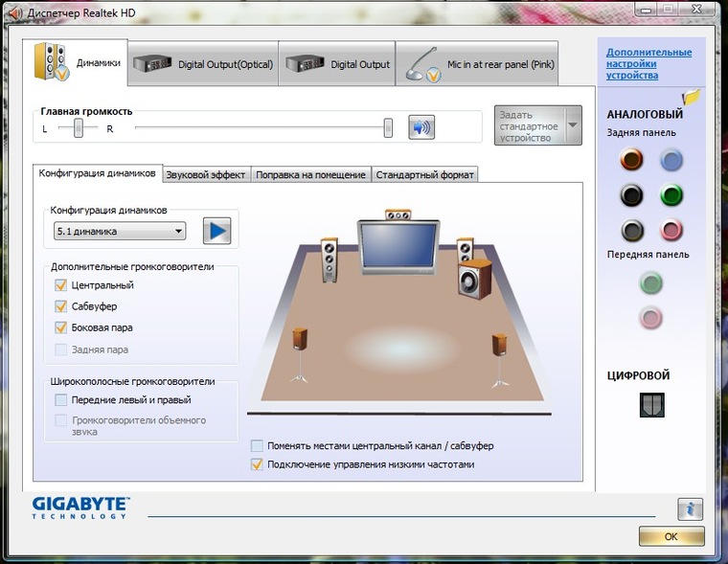The image size is (728, 564).
Task: Click the L/R balance slider handle
Action: (x=79, y=127)
